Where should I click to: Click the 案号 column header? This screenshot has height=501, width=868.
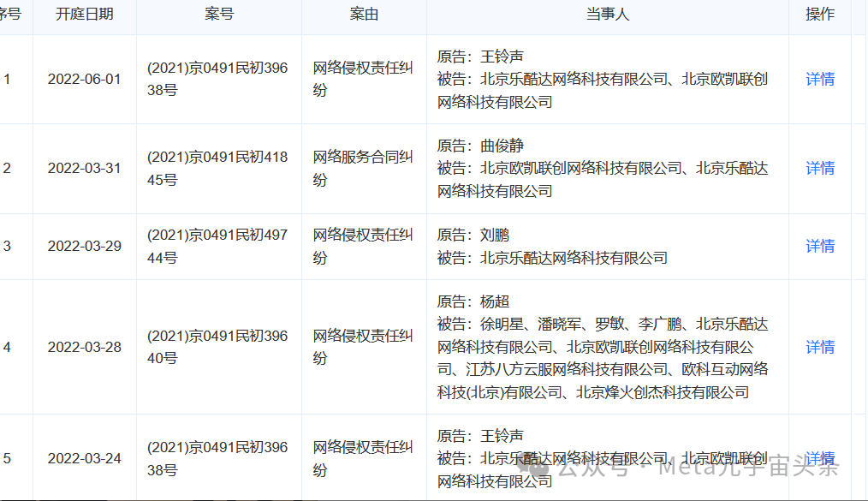(x=218, y=14)
